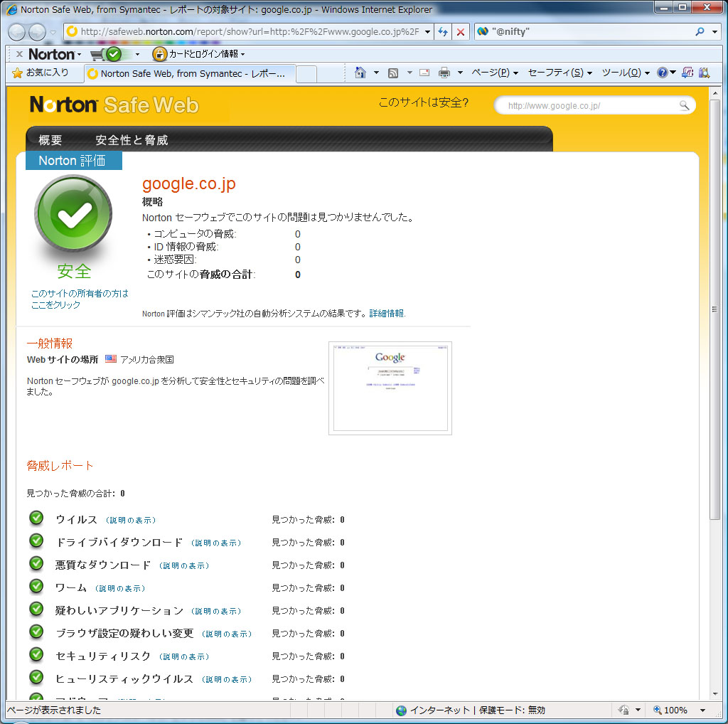
Task: Switch to the 安全性と脅威 tab
Action: pos(132,140)
